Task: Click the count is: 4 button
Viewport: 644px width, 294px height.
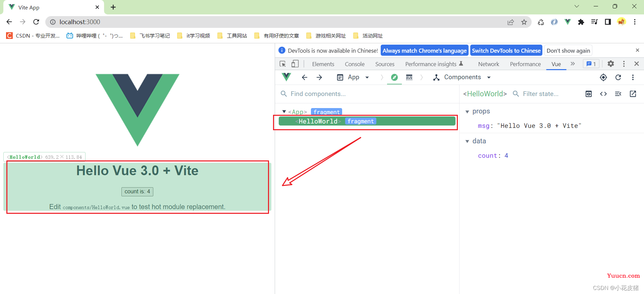Action: pos(137,192)
